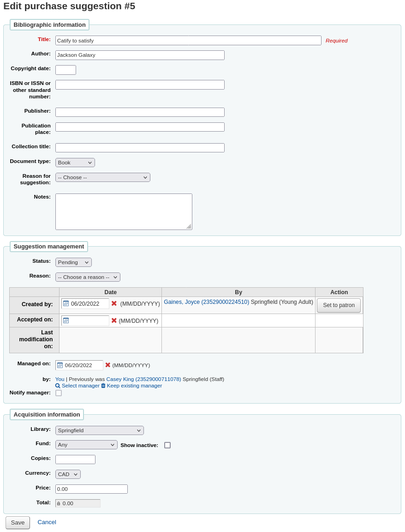Open the calendar picker for Created by date
The width and height of the screenshot is (405, 532).
[x=66, y=303]
